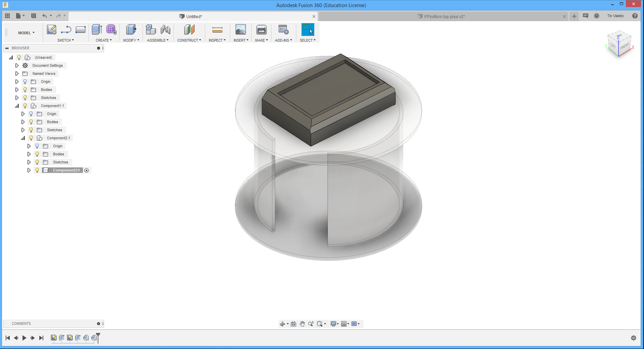Open the INSPECT menu

[x=217, y=40]
